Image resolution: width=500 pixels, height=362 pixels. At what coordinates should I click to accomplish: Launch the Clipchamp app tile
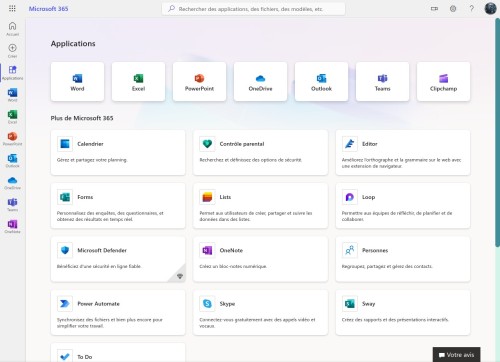[x=443, y=82]
